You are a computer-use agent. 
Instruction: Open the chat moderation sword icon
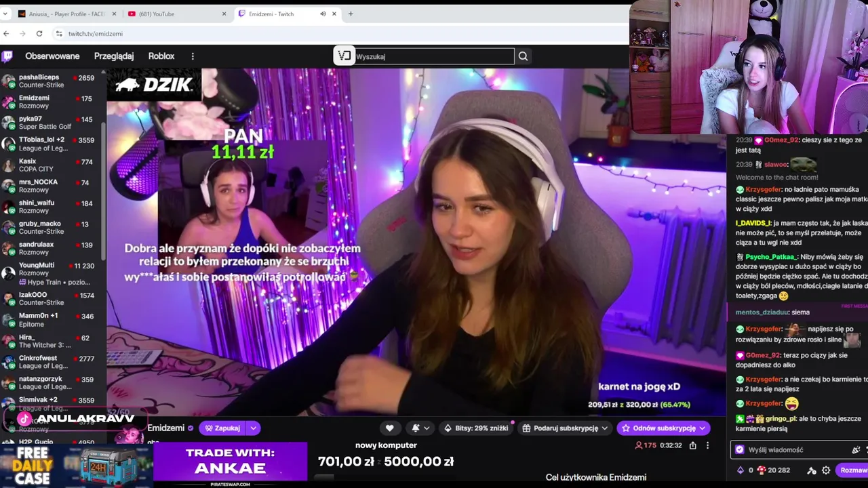coord(812,470)
